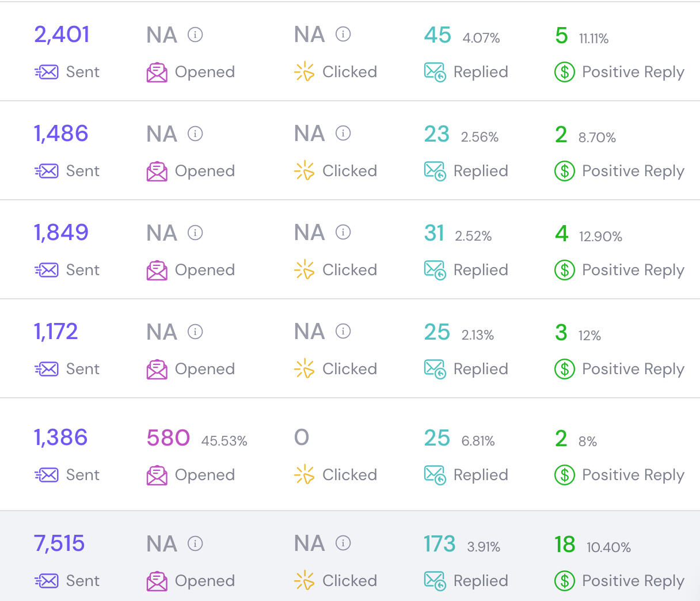Click the Replied envelope icon in the 45 replies row
The width and height of the screenshot is (700, 601).
435,72
